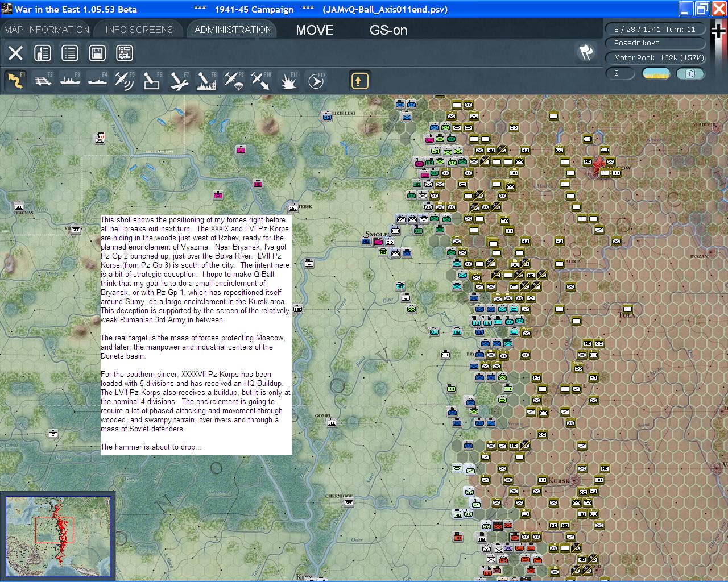Select Air Transport mode (F9) parachute icon
The height and width of the screenshot is (582, 728).
234,81
